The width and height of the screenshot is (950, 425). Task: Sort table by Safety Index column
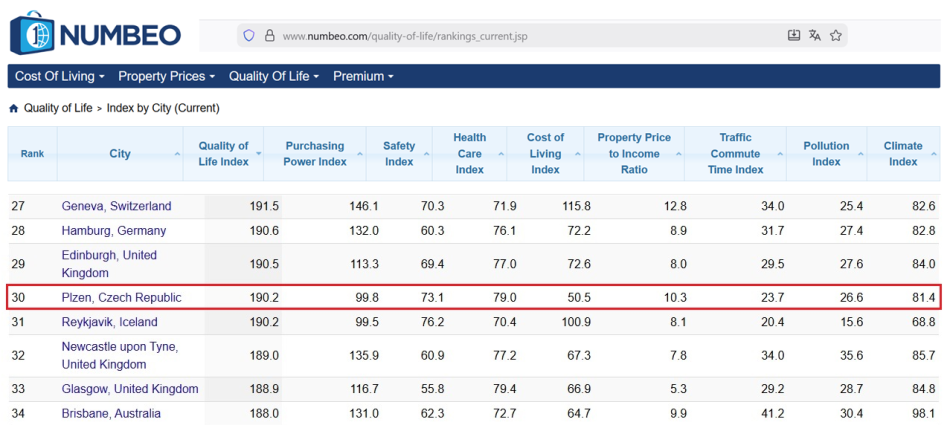[x=399, y=154]
